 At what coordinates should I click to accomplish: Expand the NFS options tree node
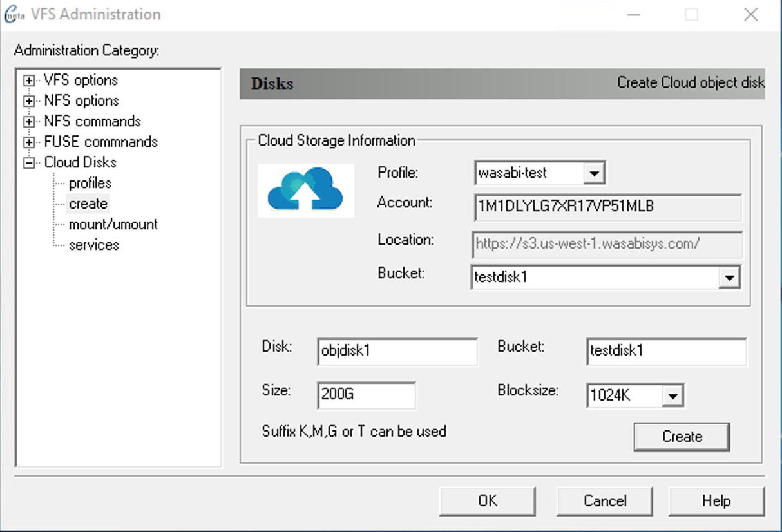point(29,101)
